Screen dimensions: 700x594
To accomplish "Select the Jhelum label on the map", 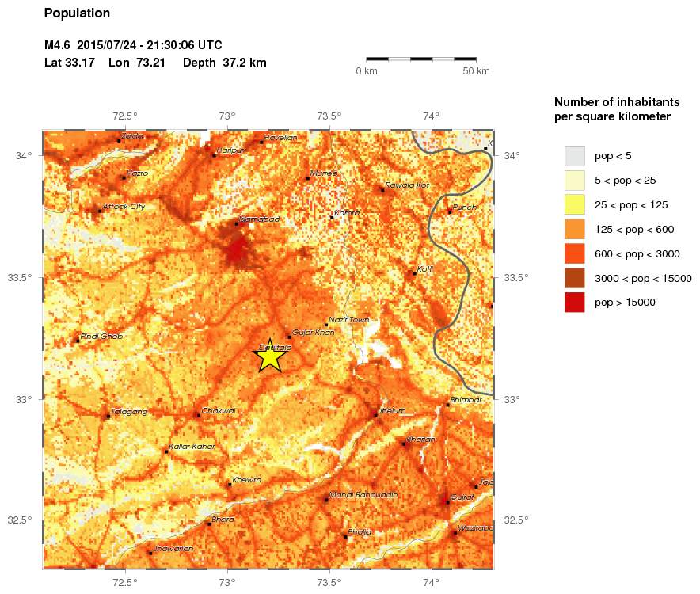I will click(x=392, y=411).
